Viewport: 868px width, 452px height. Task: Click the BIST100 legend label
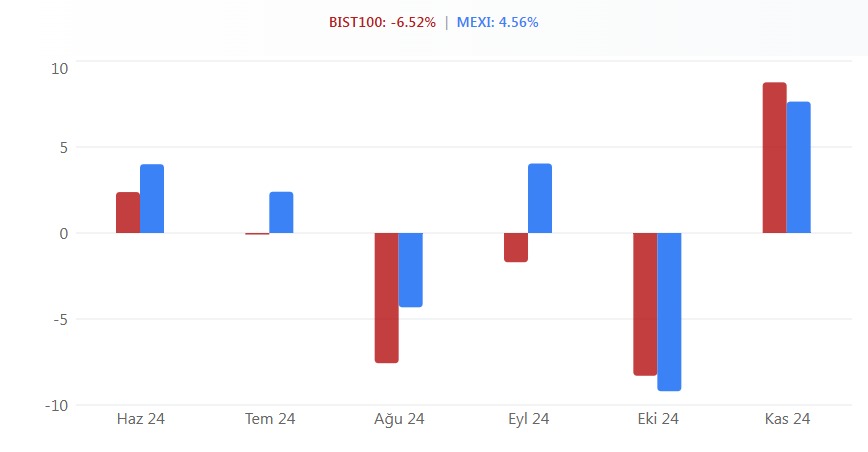pos(382,22)
